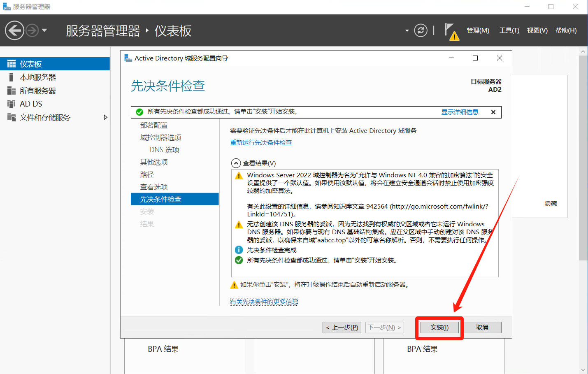Open the 本地服务器 page from the sidebar

[37, 77]
